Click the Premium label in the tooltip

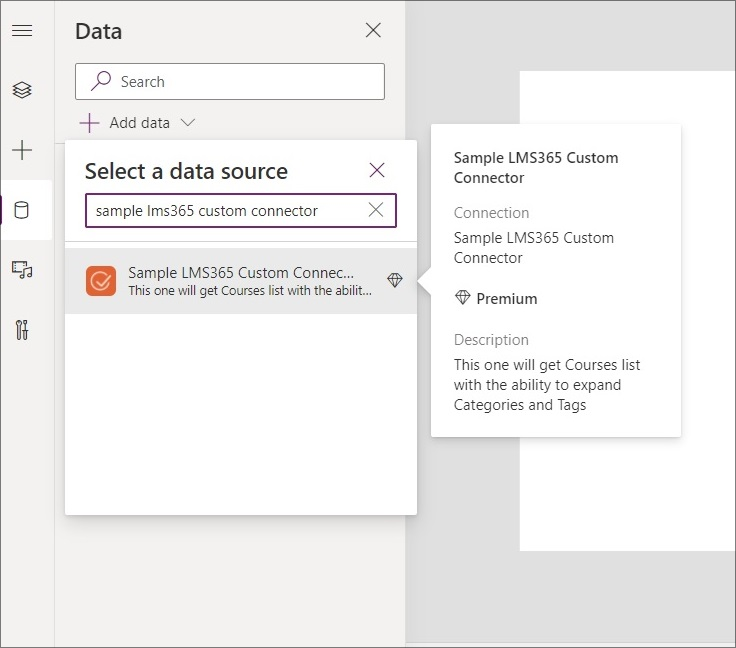506,298
